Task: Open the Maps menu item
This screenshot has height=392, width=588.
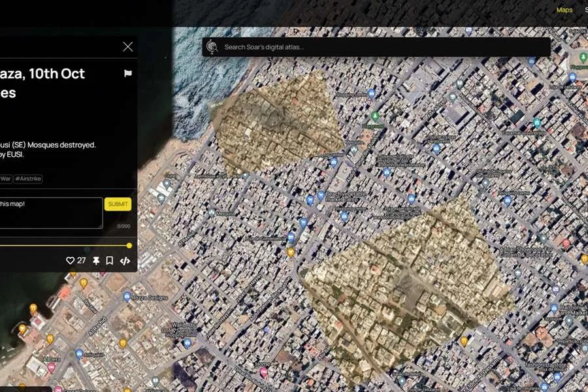Action: pyautogui.click(x=564, y=10)
